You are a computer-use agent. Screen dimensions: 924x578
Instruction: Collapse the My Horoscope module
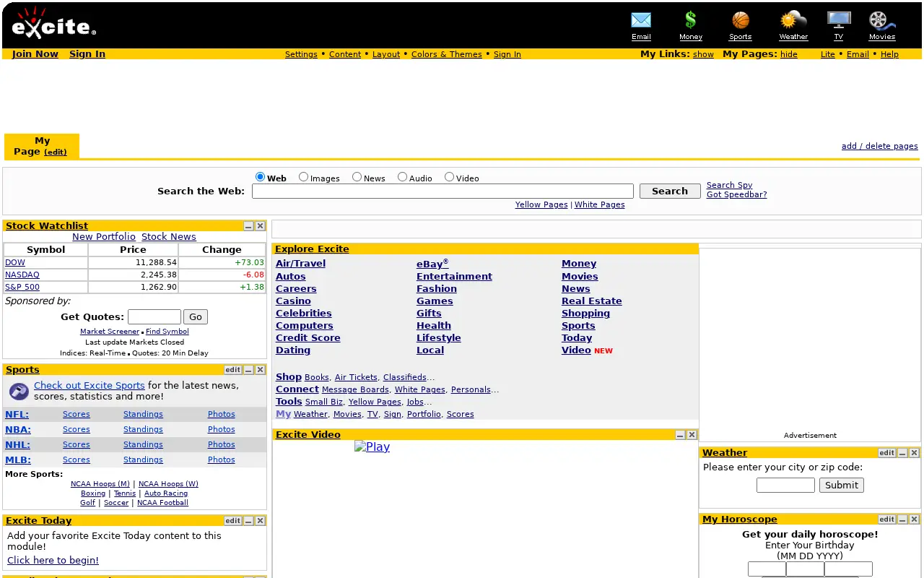click(x=902, y=519)
